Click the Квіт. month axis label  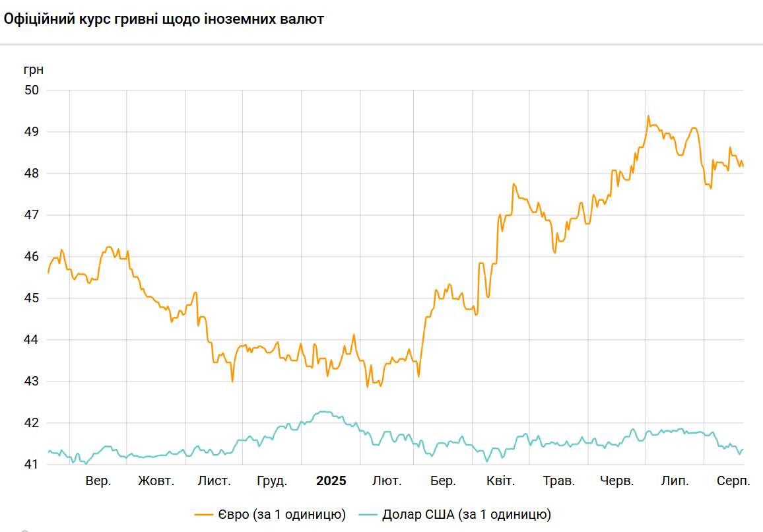point(500,481)
